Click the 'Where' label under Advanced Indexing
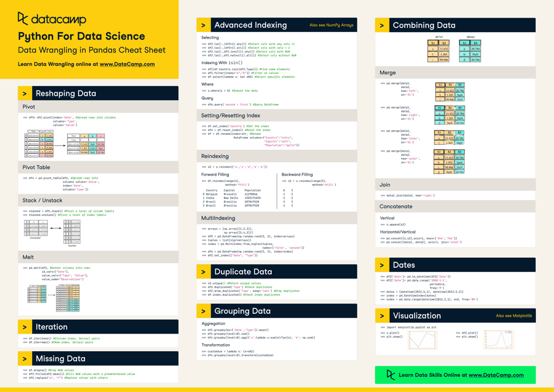The height and width of the screenshot is (392, 554). [208, 84]
